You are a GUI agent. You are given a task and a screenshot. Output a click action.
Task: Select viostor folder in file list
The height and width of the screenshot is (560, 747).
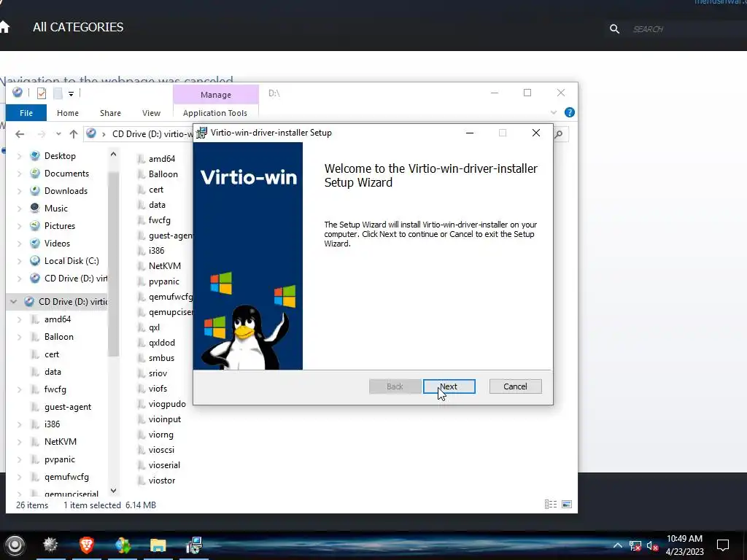click(161, 481)
